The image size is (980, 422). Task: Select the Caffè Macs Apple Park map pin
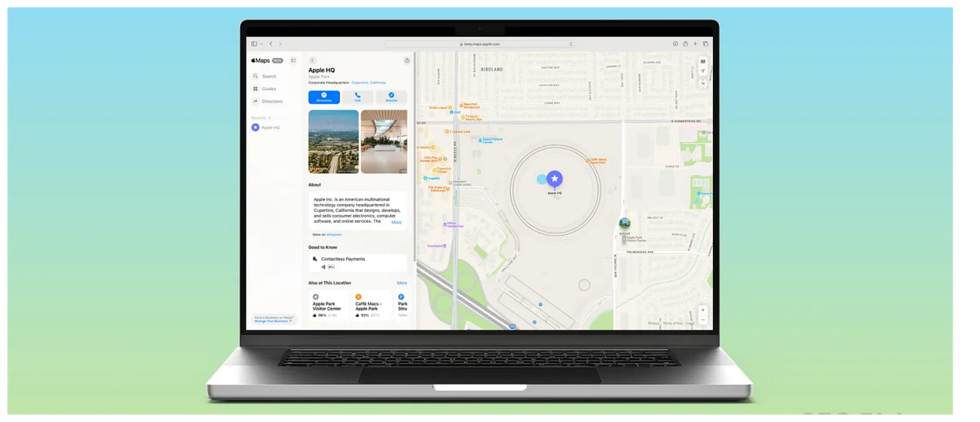pyautogui.click(x=588, y=161)
